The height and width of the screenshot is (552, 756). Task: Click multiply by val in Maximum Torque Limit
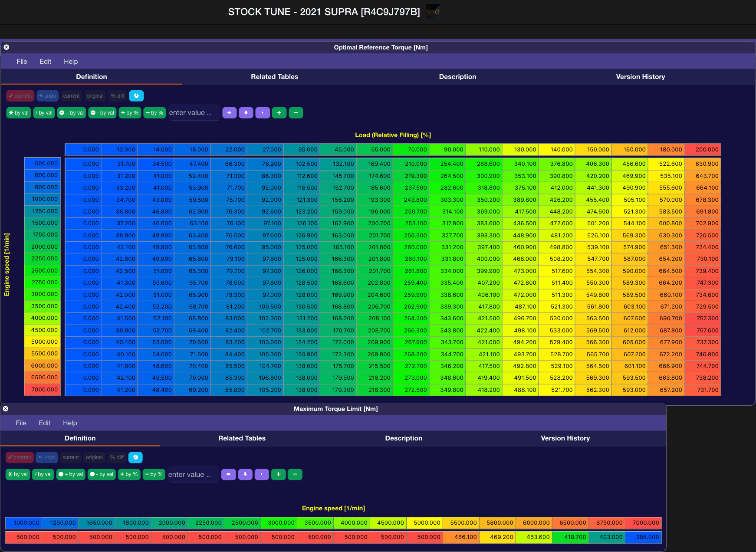(x=17, y=474)
